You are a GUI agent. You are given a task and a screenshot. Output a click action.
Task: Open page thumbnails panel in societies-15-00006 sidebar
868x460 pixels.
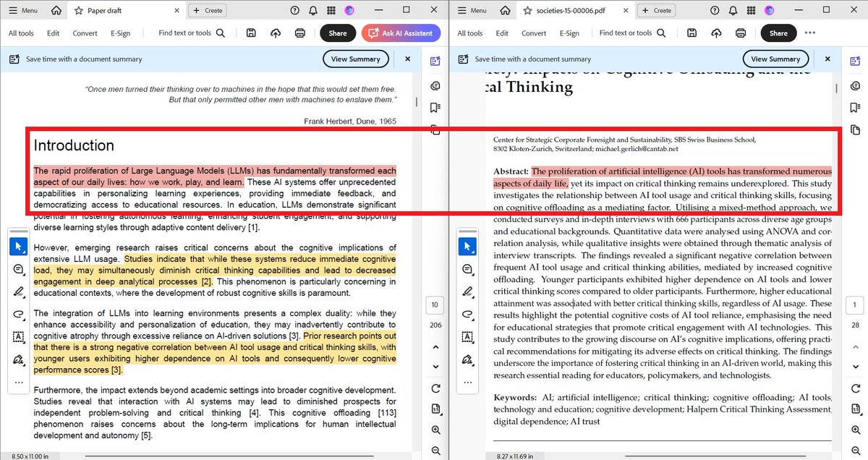[x=856, y=130]
